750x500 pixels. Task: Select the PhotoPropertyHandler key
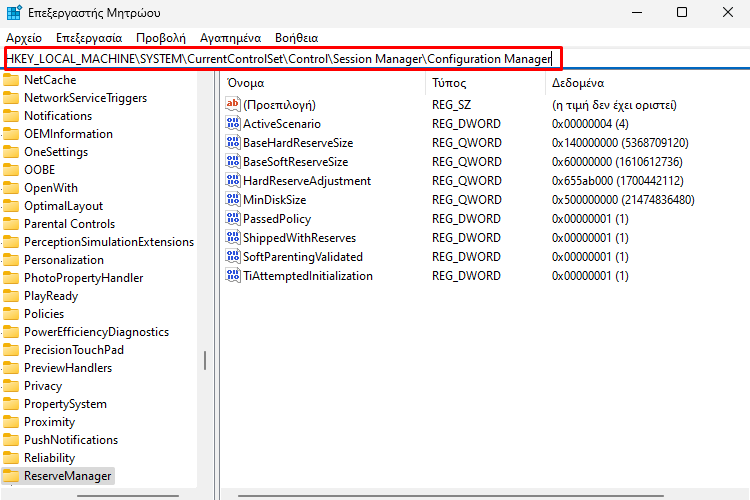[84, 278]
